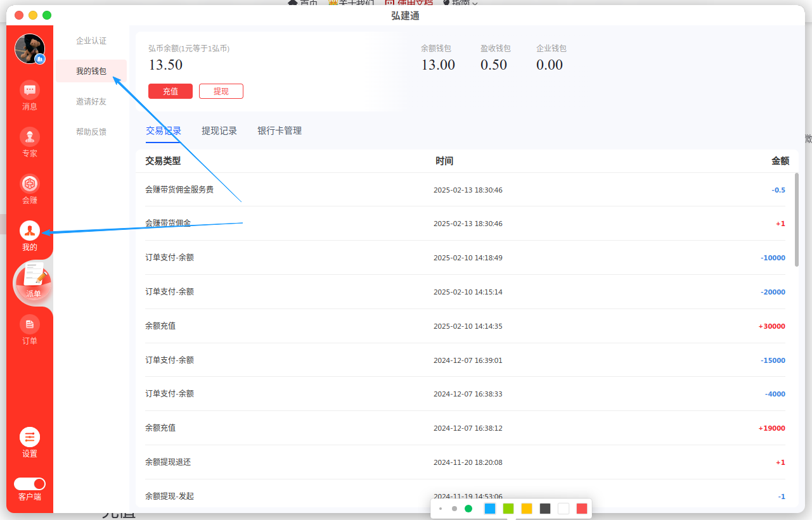This screenshot has height=520, width=812.
Task: Choose the largest green brush size dot
Action: pyautogui.click(x=468, y=509)
